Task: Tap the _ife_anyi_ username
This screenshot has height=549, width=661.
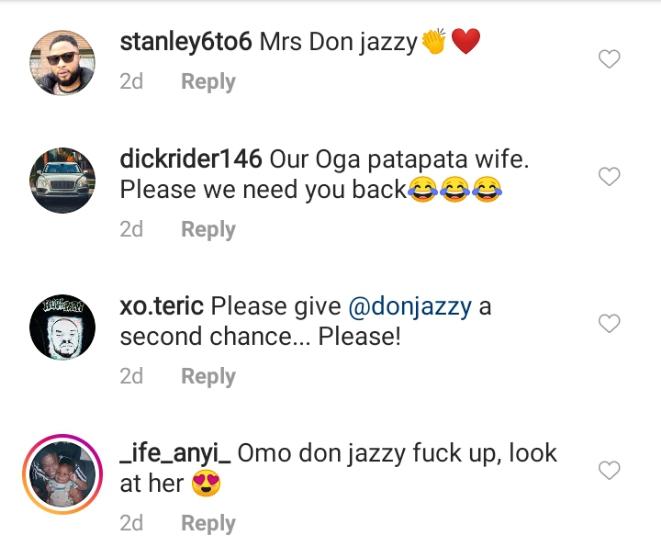Action: click(175, 453)
